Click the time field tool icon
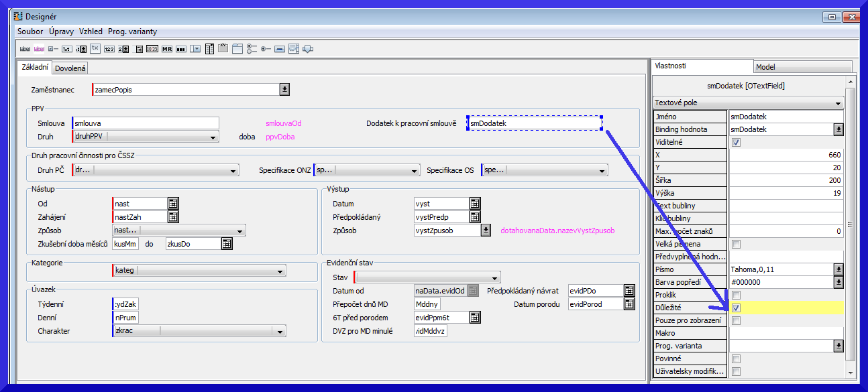This screenshot has width=868, height=392. (152, 49)
